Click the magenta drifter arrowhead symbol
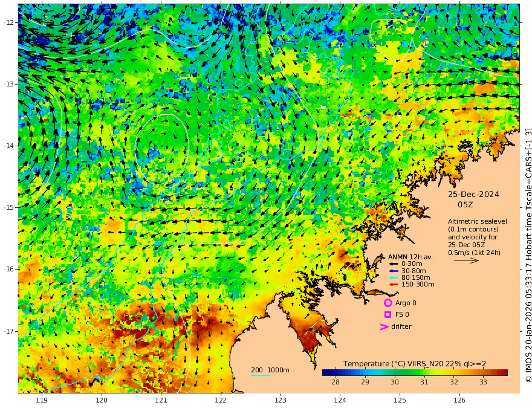This screenshot has height=411, width=532. [x=384, y=326]
